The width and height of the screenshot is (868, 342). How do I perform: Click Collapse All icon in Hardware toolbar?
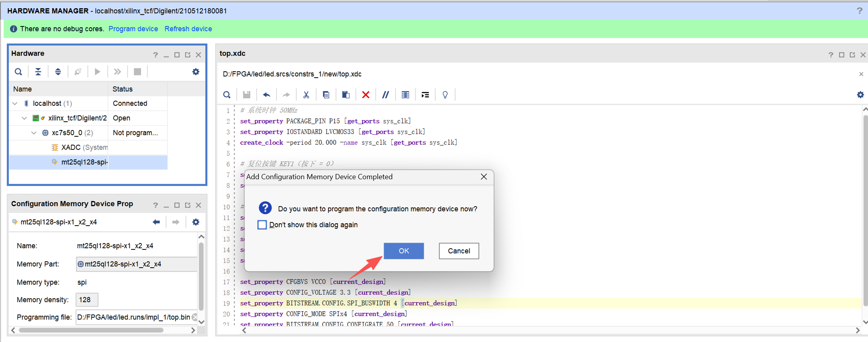click(38, 72)
